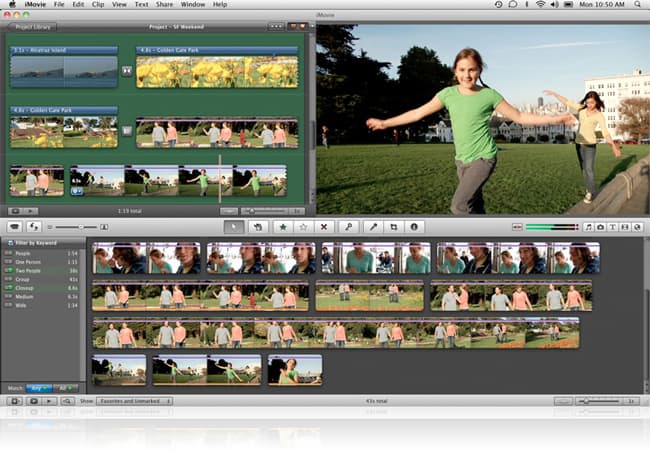
Task: Swap Events and Projects areas button
Action: [x=33, y=227]
